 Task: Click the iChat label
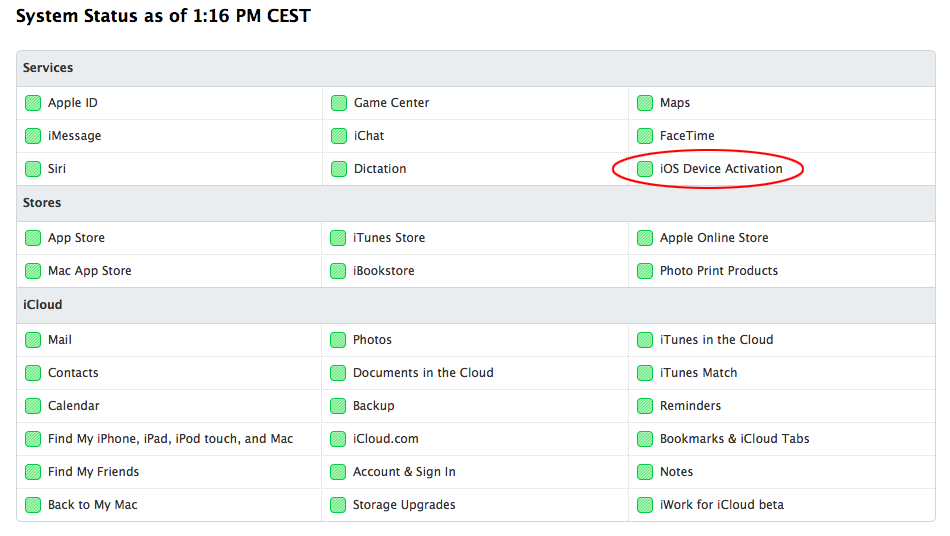(x=369, y=136)
